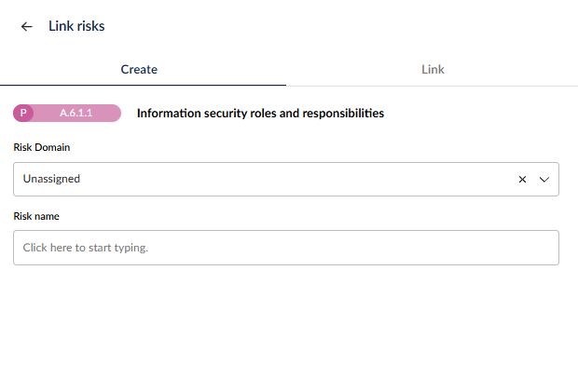Click the Risk Domain field label
The image size is (578, 392).
pos(42,147)
